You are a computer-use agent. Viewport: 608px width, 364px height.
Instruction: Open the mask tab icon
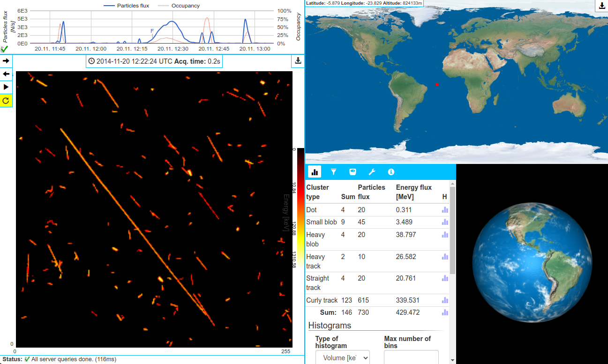click(x=353, y=172)
